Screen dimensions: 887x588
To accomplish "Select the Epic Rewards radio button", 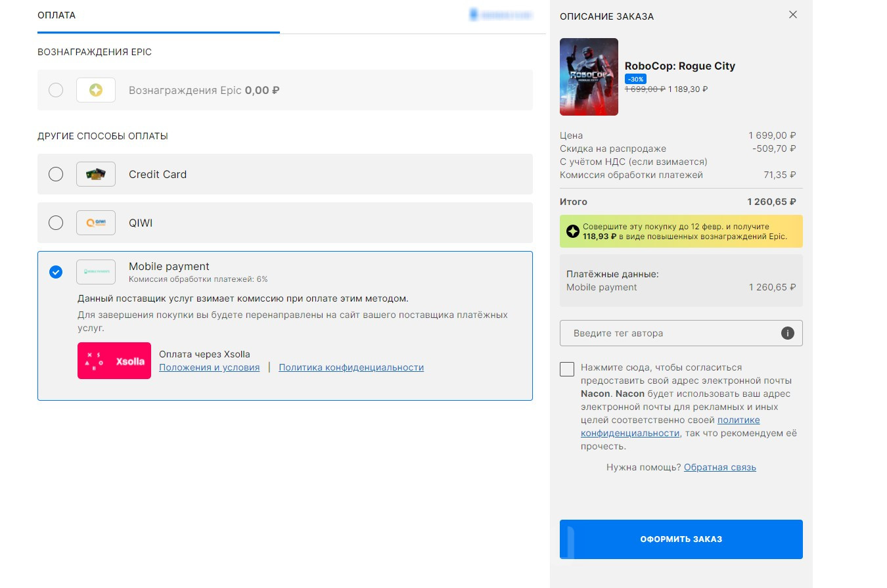I will [x=56, y=90].
